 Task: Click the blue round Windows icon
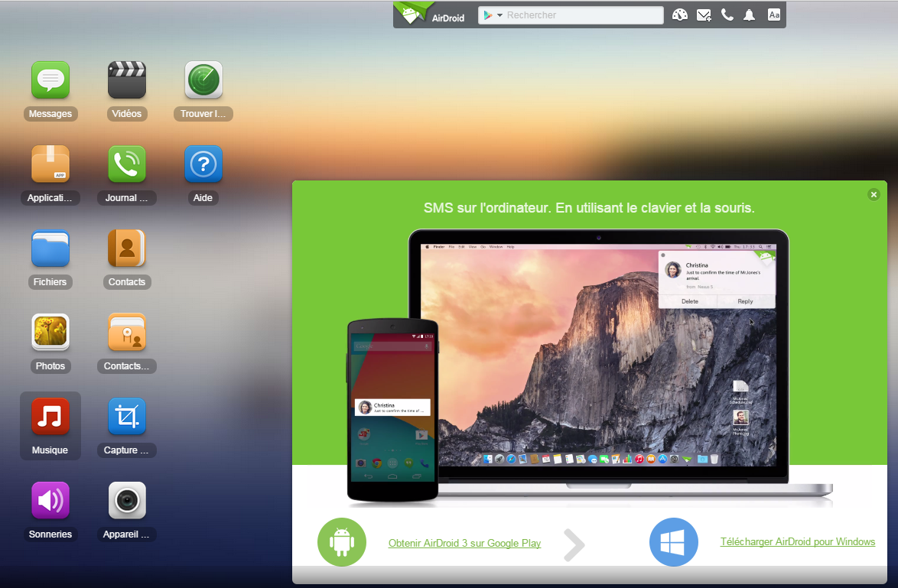point(673,542)
